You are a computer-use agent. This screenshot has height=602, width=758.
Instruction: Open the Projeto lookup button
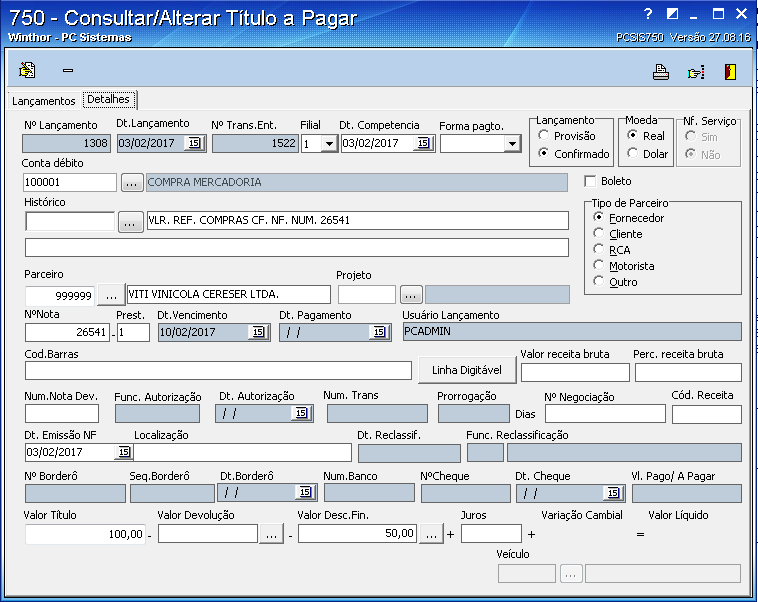[411, 294]
